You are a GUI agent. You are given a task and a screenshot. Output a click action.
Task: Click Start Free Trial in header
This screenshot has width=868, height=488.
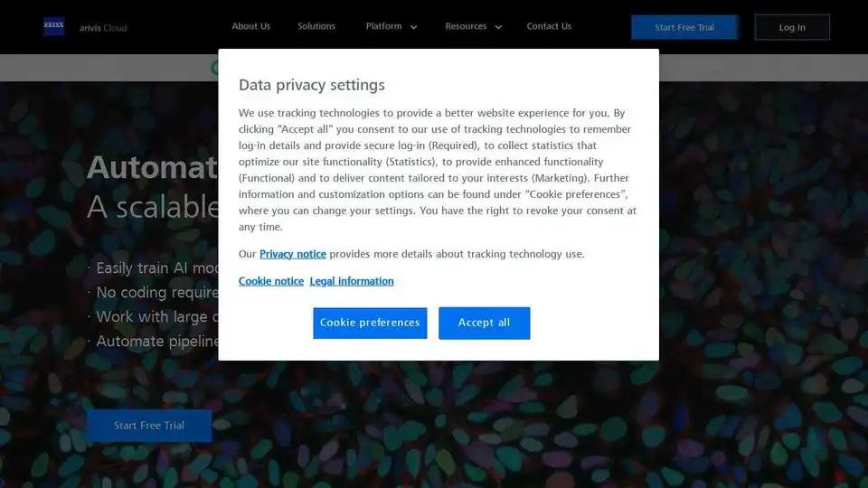[x=684, y=27]
